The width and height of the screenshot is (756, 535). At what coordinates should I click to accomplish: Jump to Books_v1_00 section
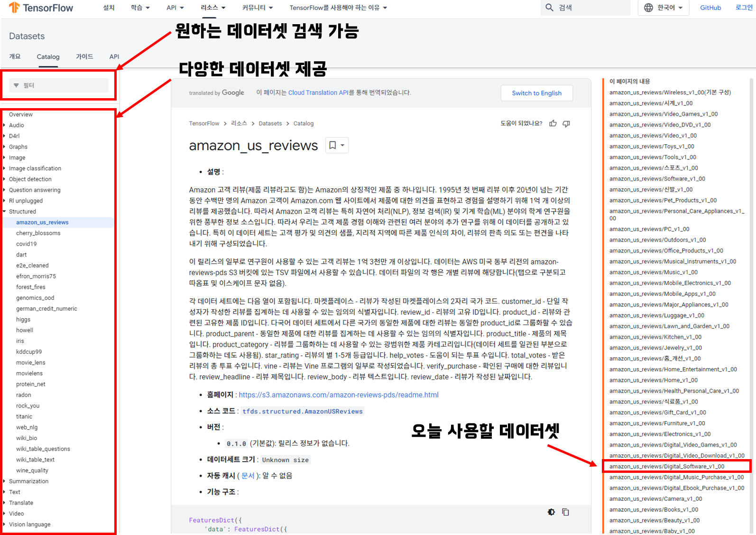[x=654, y=509]
